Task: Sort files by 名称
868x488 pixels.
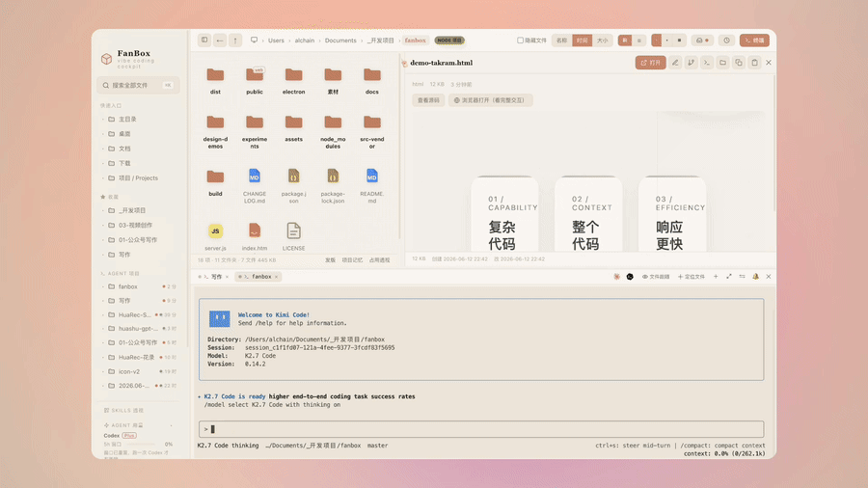Action: point(561,41)
